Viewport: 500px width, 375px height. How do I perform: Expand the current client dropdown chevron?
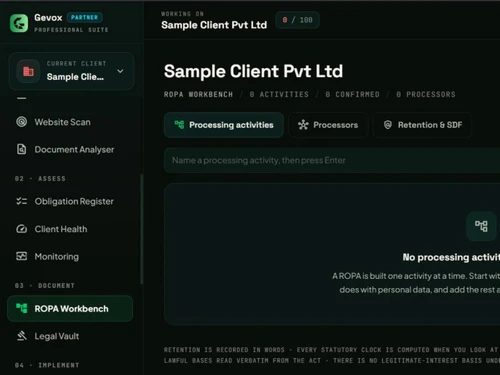click(x=120, y=71)
